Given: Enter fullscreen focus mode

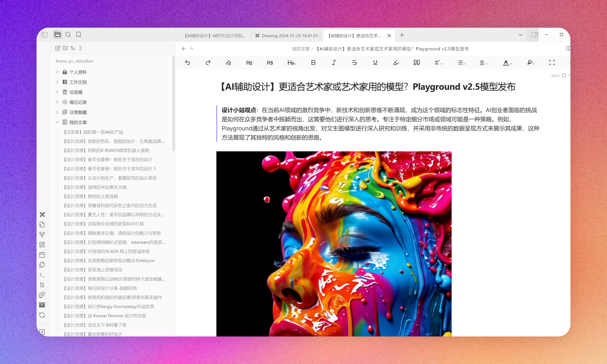Looking at the screenshot, I should [x=552, y=63].
